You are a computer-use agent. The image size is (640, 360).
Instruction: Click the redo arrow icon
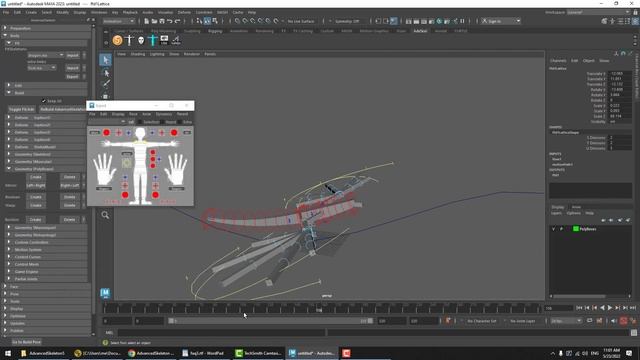click(177, 21)
